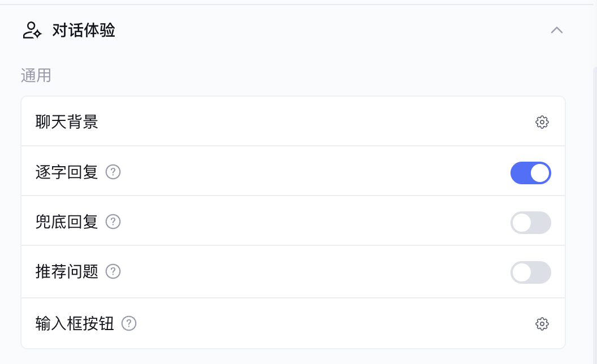
Task: Click the 对话体验 person-sparkle icon
Action: pyautogui.click(x=32, y=31)
